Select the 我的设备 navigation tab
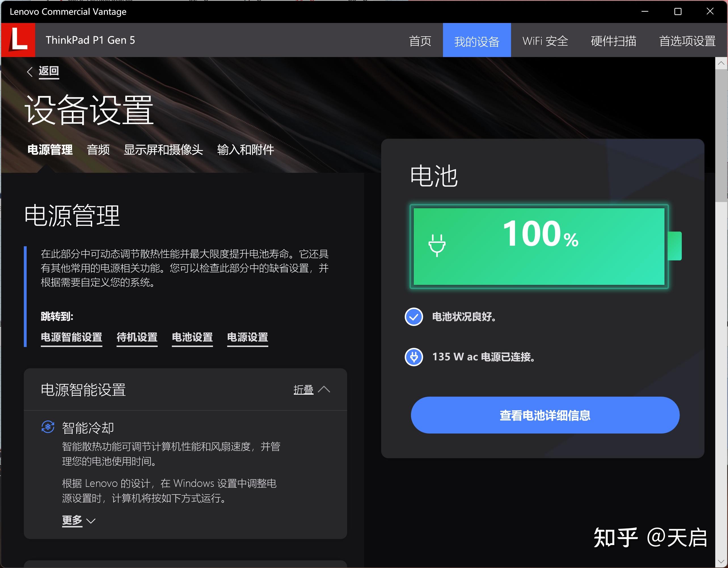Viewport: 728px width, 568px height. point(477,41)
